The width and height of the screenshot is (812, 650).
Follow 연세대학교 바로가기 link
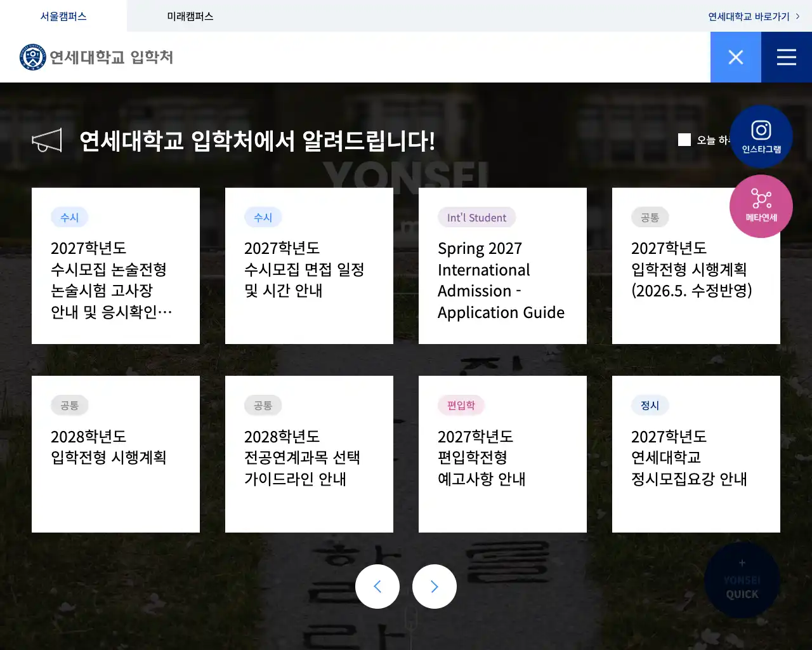coord(754,17)
